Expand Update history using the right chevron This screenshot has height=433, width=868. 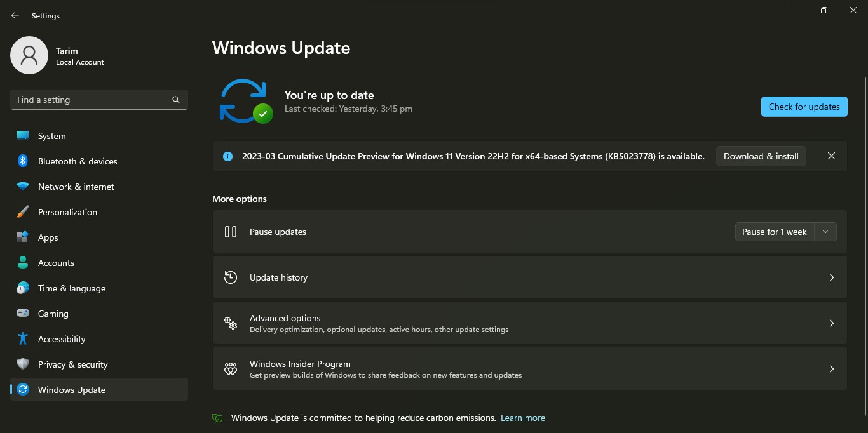(x=832, y=277)
